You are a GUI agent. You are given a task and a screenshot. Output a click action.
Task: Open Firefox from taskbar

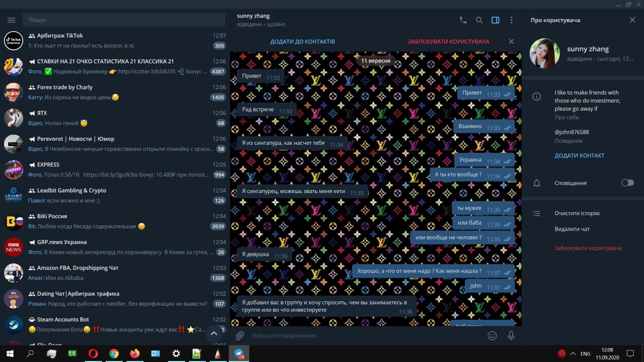click(x=134, y=353)
